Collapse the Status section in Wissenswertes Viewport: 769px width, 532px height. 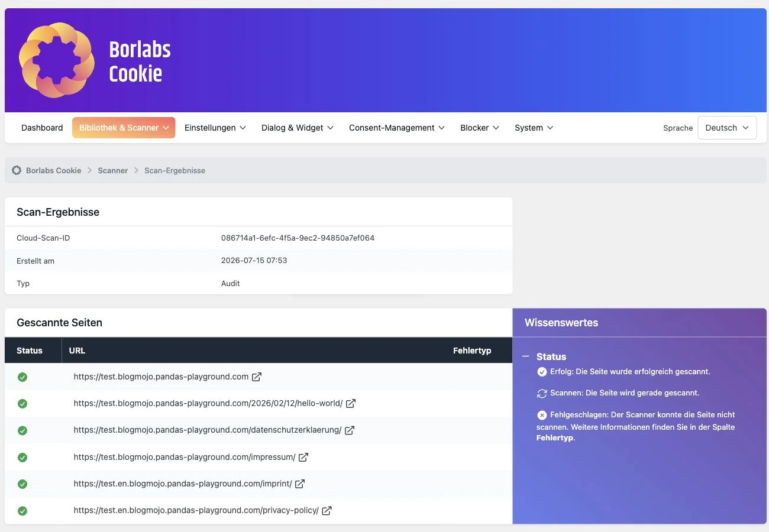(x=525, y=356)
